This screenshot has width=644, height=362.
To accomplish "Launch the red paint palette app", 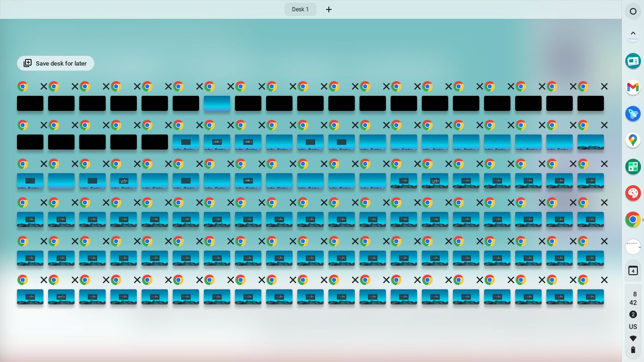I will pyautogui.click(x=633, y=193).
